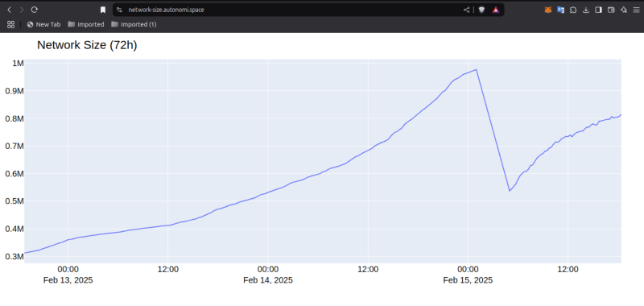Open the MetaMask fox extension

(x=548, y=10)
